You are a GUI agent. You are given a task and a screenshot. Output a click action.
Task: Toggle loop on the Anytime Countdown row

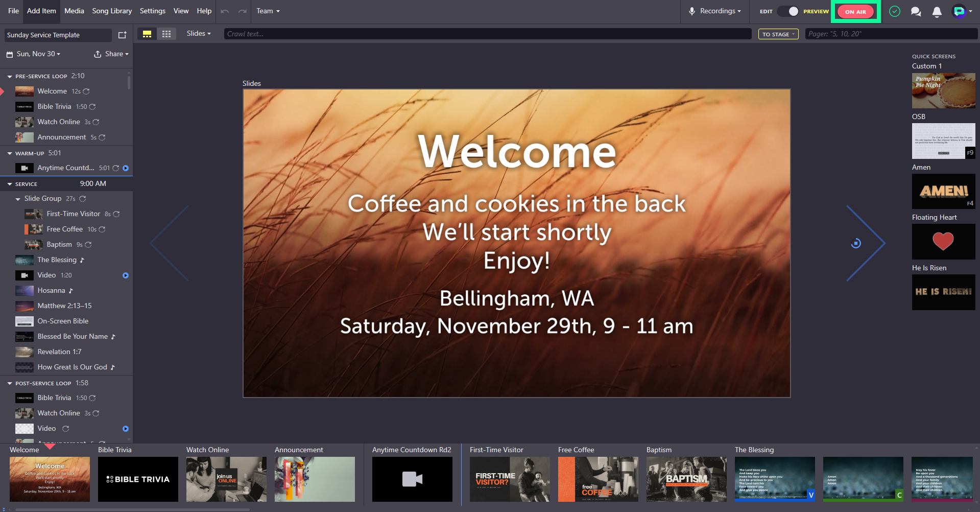coord(116,168)
